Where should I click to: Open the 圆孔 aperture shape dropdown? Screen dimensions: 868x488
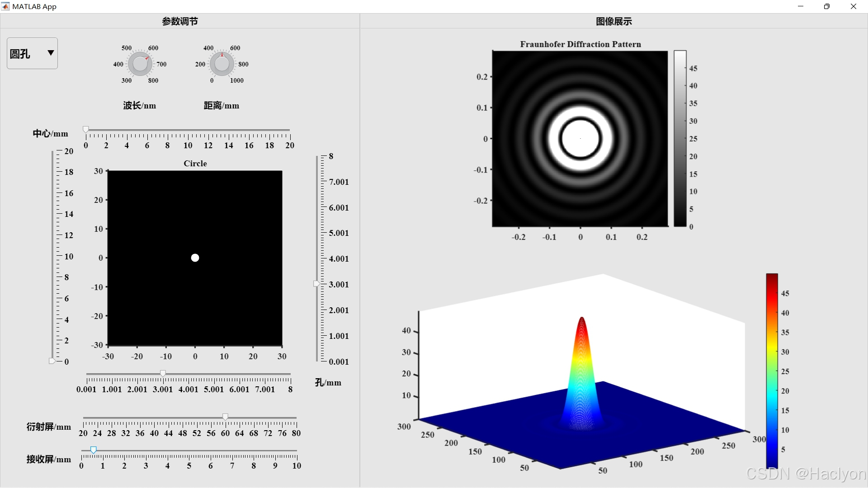32,53
